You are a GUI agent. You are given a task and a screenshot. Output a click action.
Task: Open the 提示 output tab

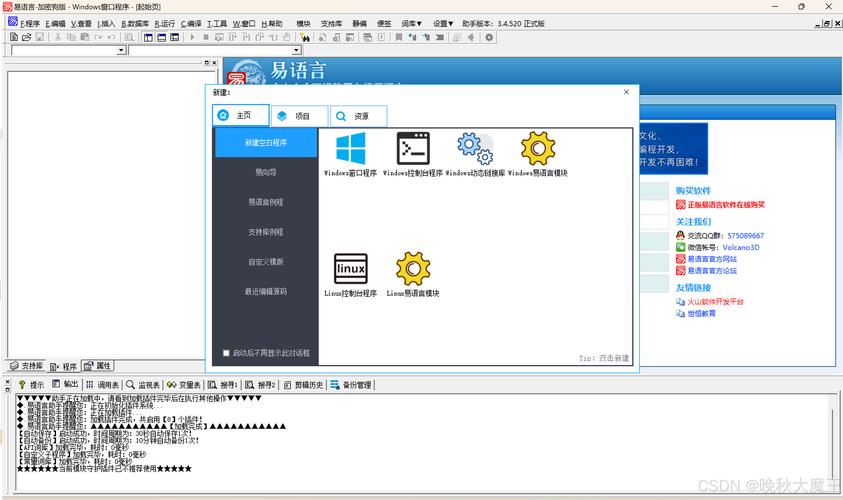pos(31,385)
